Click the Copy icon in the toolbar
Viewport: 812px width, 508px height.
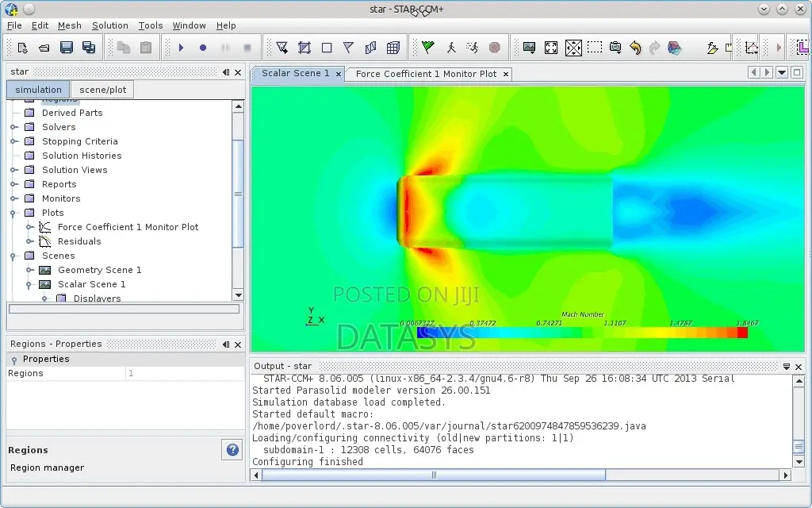(x=124, y=48)
